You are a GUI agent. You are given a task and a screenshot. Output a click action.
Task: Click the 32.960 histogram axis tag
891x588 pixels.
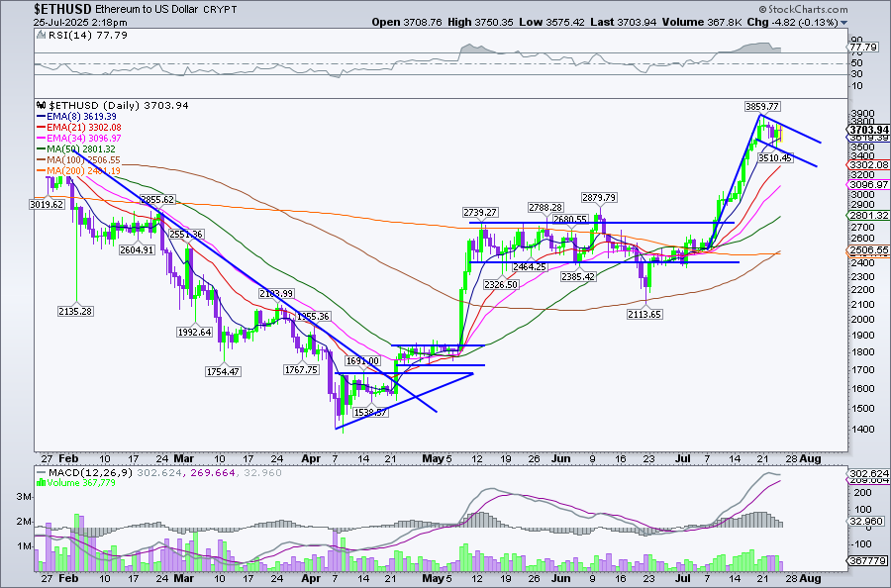tap(867, 521)
